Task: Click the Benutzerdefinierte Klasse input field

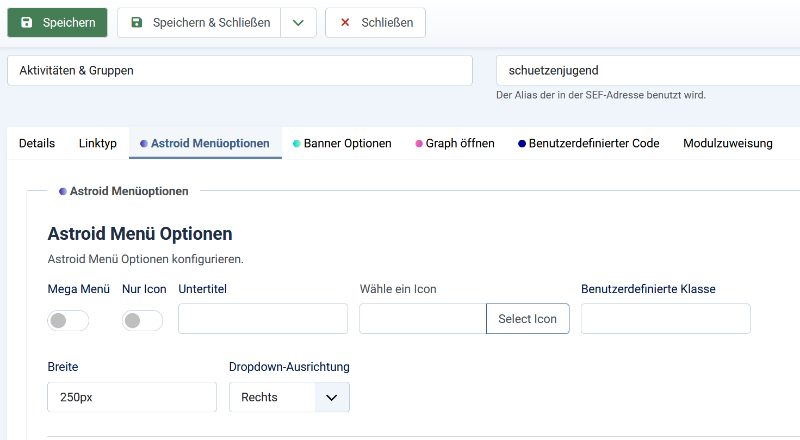Action: click(665, 319)
